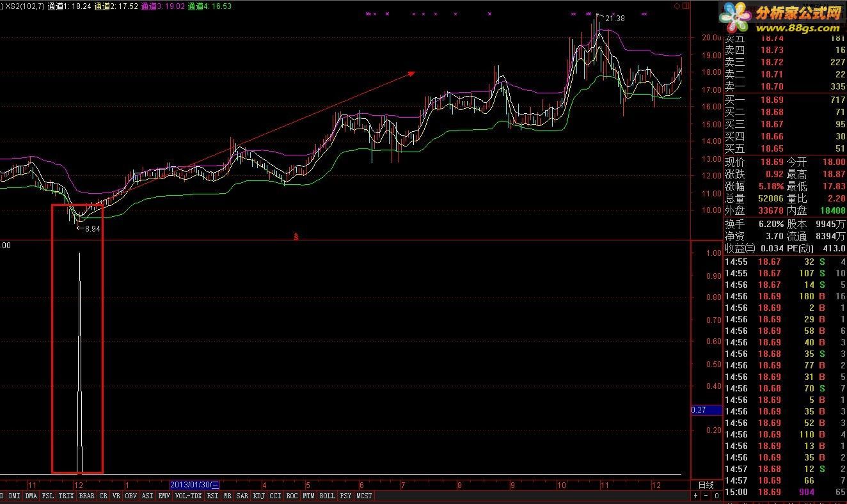The width and height of the screenshot is (847, 504).
Task: Switch to the EMV indicator tab
Action: (x=164, y=496)
